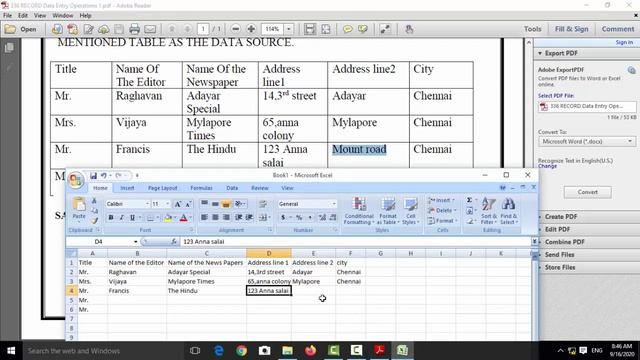
Task: Toggle center alignment in Excel
Action: point(215,218)
